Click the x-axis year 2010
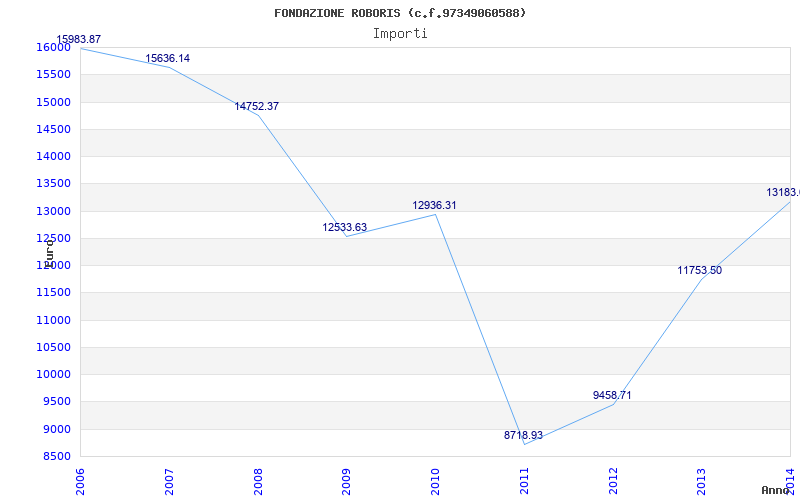 tap(435, 482)
